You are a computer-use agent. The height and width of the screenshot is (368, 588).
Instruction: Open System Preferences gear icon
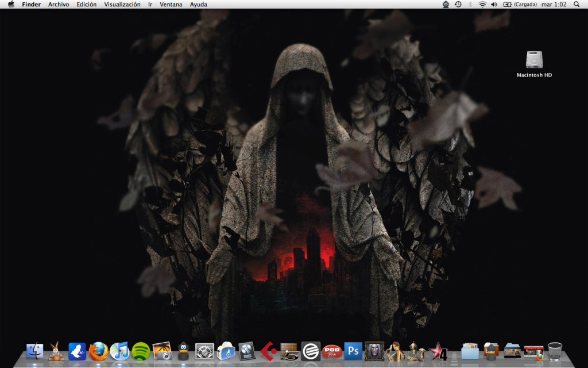tap(204, 350)
